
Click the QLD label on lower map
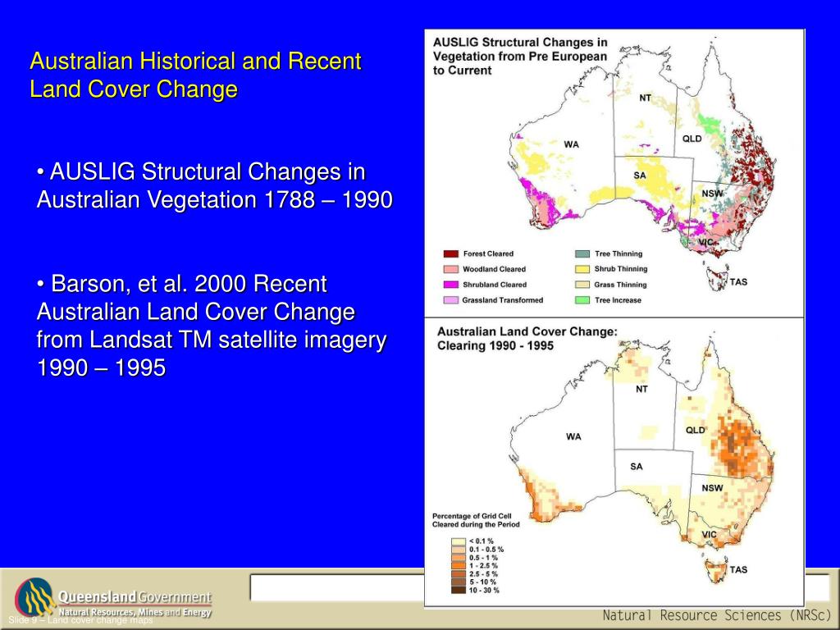click(696, 430)
